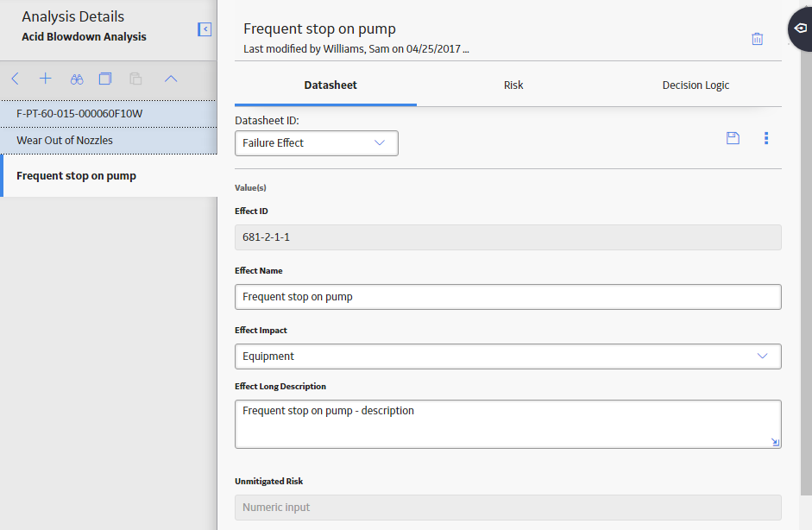812x530 pixels.
Task: Add new node with plus icon
Action: [x=46, y=79]
